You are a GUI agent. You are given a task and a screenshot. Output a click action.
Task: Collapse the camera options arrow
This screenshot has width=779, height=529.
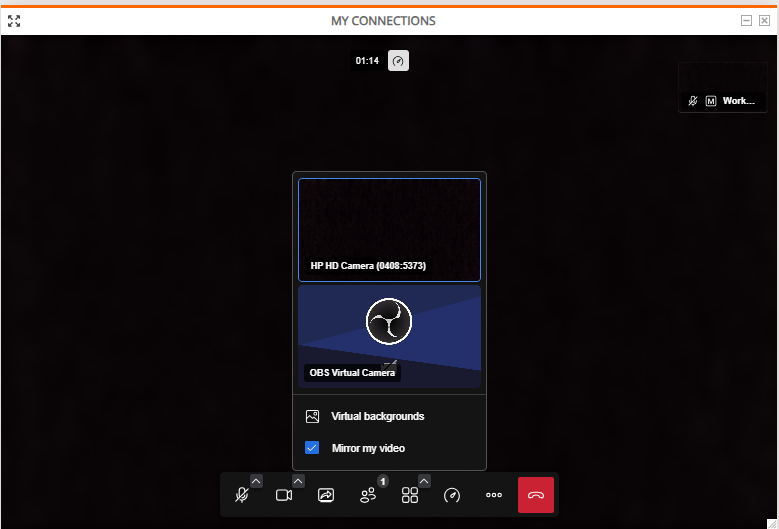tap(298, 481)
